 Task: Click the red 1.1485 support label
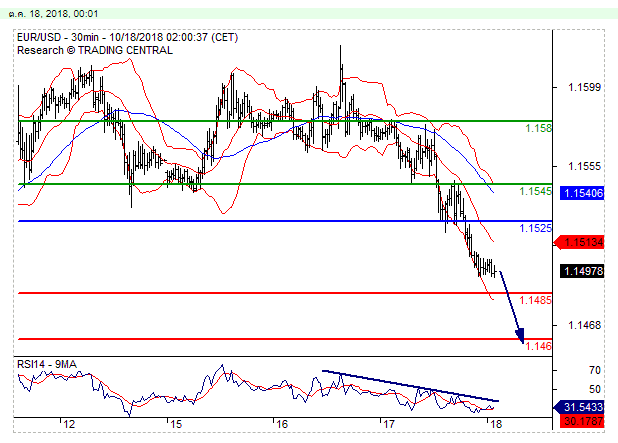coord(535,300)
